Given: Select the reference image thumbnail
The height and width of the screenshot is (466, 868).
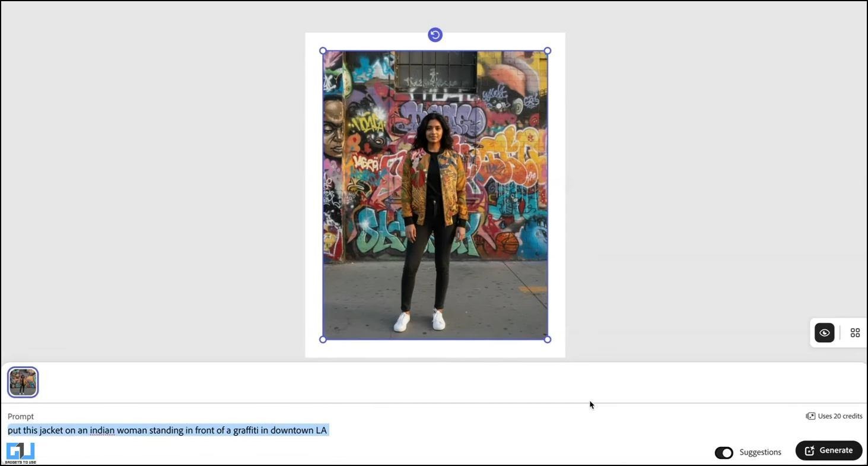Looking at the screenshot, I should (23, 382).
